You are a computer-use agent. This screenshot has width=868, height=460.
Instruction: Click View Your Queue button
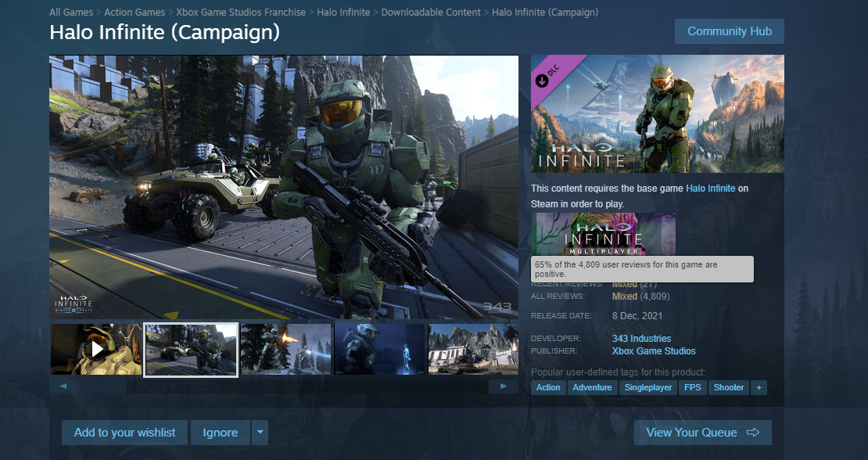[702, 433]
